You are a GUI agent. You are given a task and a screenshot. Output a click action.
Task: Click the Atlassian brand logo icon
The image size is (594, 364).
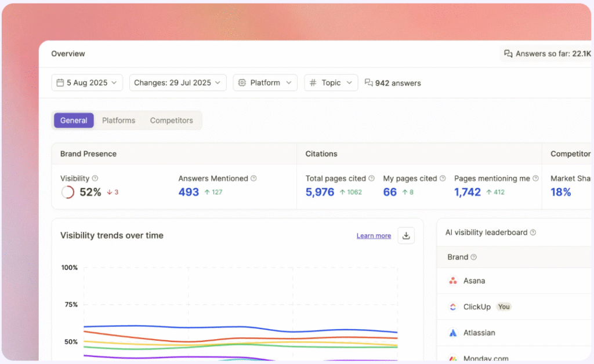coord(452,333)
